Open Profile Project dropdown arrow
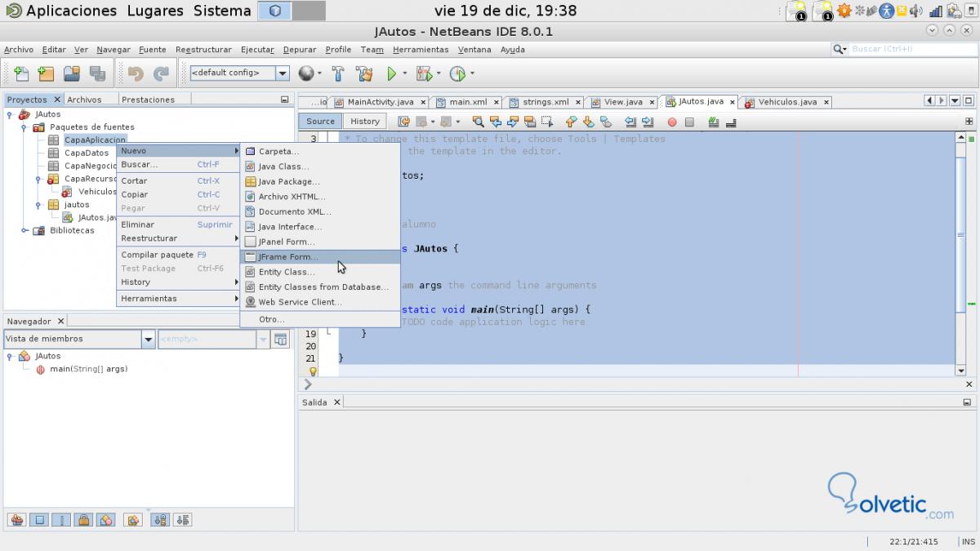This screenshot has width=980, height=551. click(472, 73)
